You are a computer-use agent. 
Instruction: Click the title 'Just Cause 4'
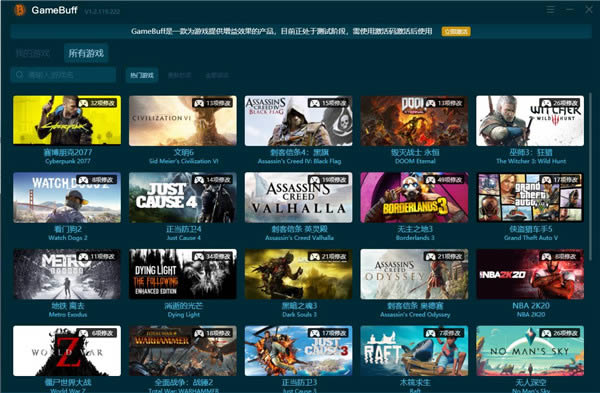coord(183,238)
